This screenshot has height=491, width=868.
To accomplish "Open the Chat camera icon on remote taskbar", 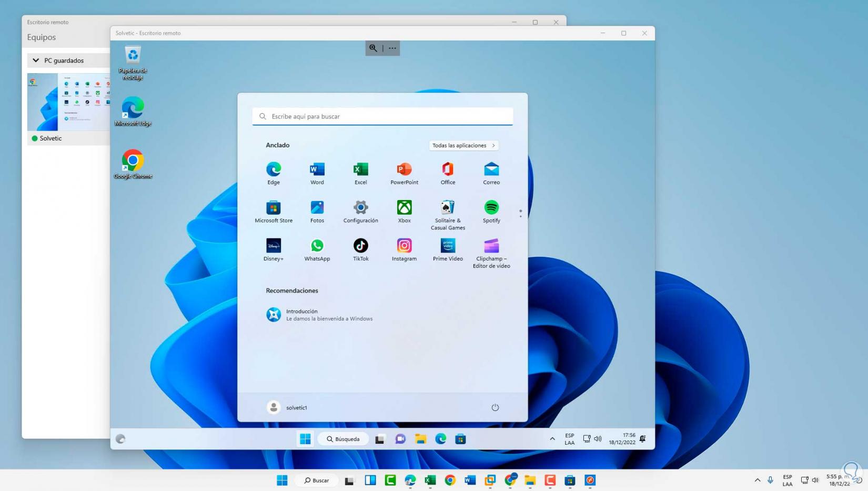I will click(x=400, y=439).
